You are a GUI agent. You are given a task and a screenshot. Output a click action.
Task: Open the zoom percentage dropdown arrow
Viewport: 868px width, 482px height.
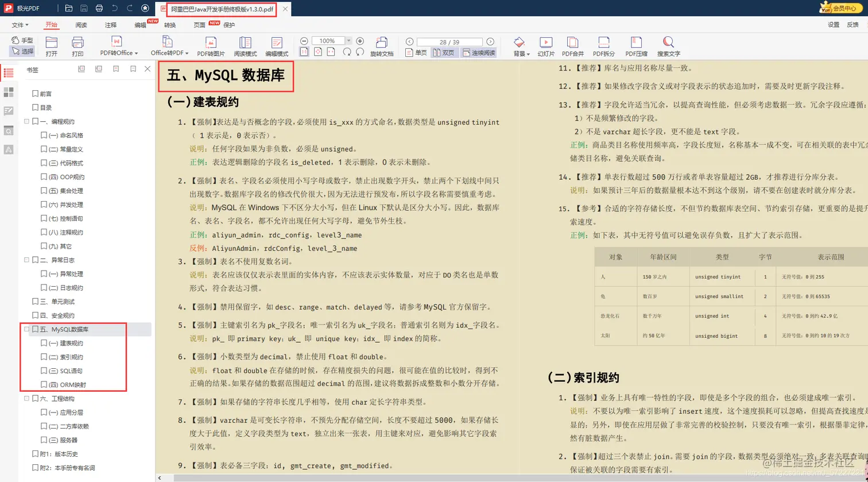click(x=348, y=41)
